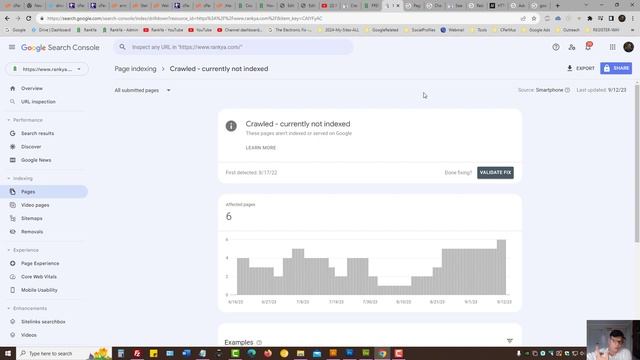640x360 pixels.
Task: Open the notifications bell
Action: (x=588, y=47)
